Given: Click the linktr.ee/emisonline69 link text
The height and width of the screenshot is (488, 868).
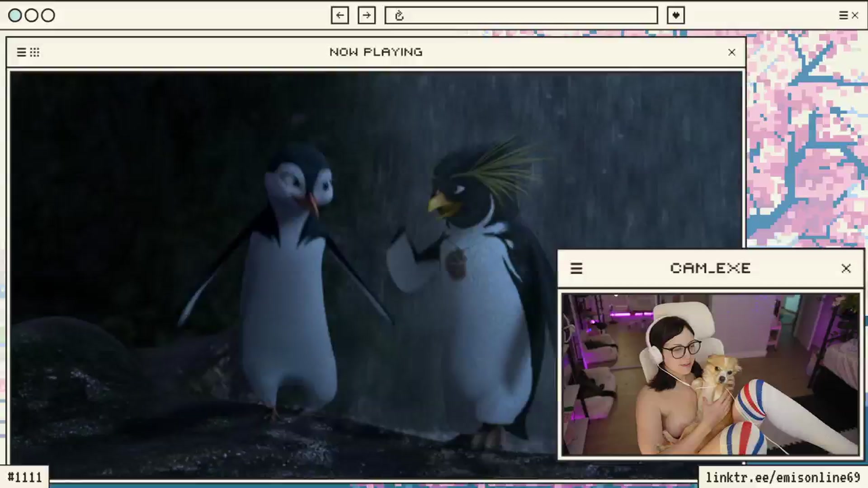Looking at the screenshot, I should 783,478.
